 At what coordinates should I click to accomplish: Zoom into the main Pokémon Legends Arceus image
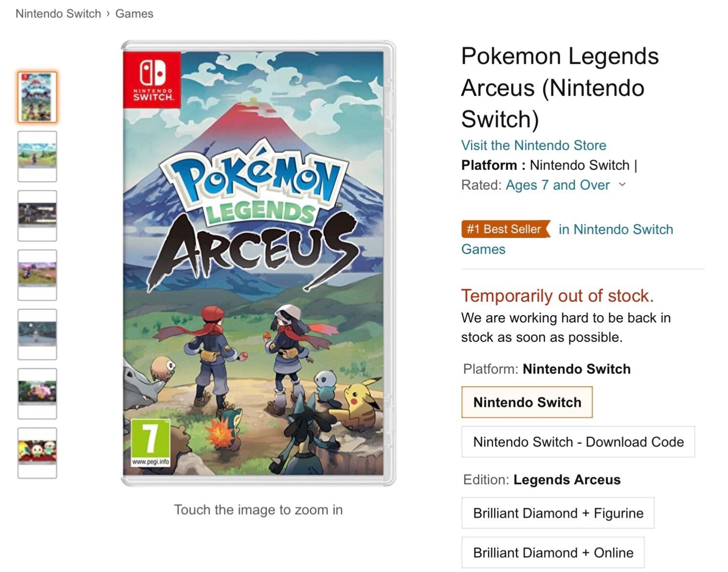tap(258, 263)
